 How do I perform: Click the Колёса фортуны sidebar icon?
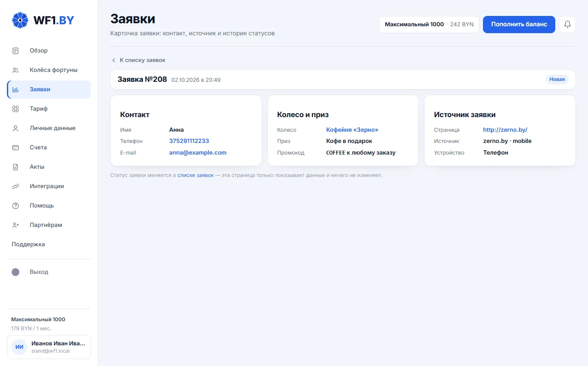point(15,70)
